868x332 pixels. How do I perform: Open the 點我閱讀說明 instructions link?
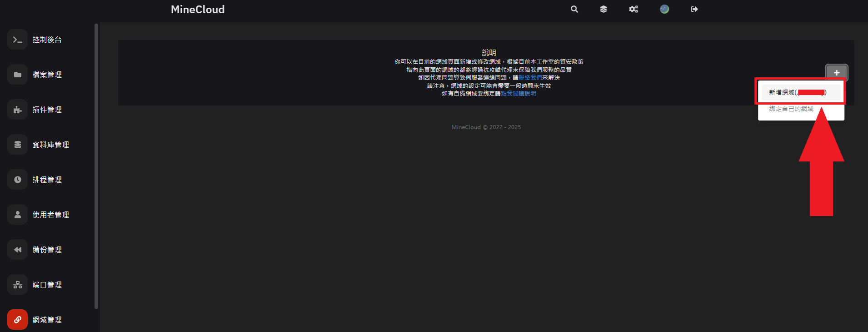click(519, 94)
